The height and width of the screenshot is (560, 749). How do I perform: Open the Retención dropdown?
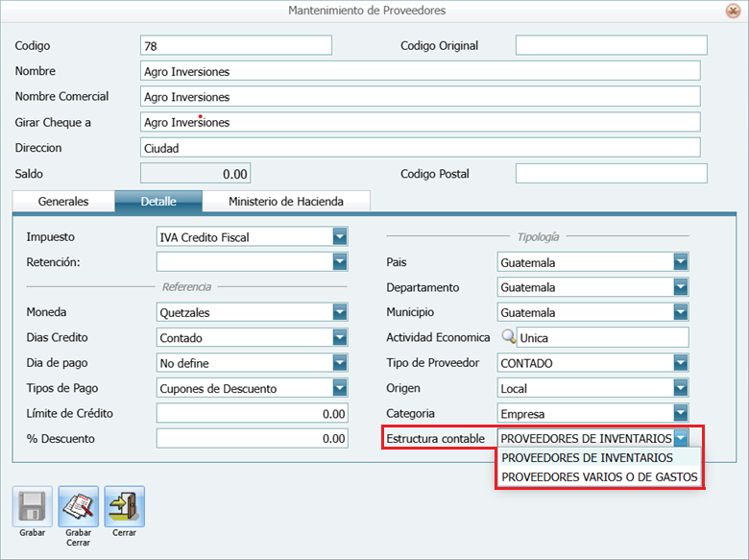point(340,262)
